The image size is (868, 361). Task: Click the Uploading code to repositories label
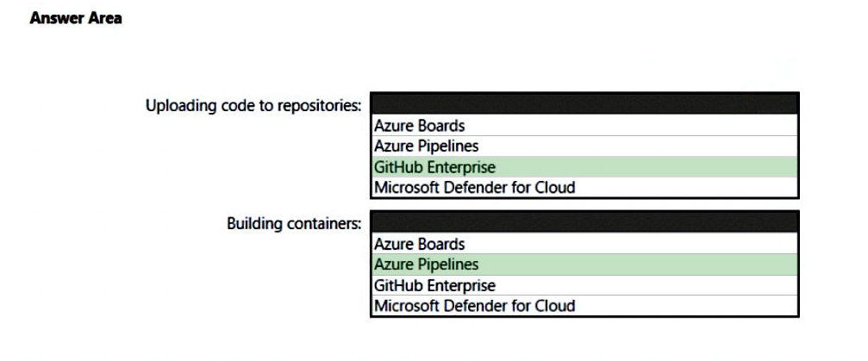point(253,106)
